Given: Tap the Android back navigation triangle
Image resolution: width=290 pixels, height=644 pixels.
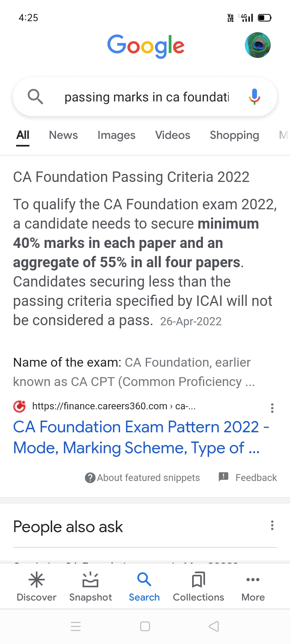Looking at the screenshot, I should pos(214,626).
